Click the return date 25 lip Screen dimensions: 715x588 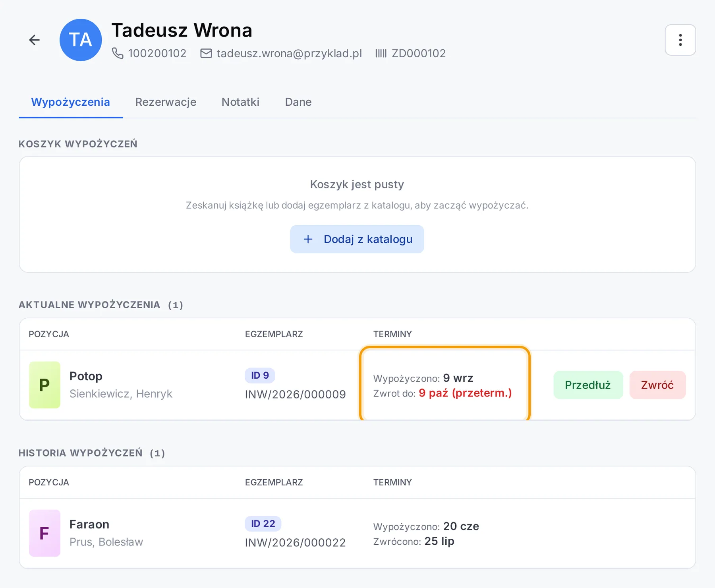tap(439, 541)
